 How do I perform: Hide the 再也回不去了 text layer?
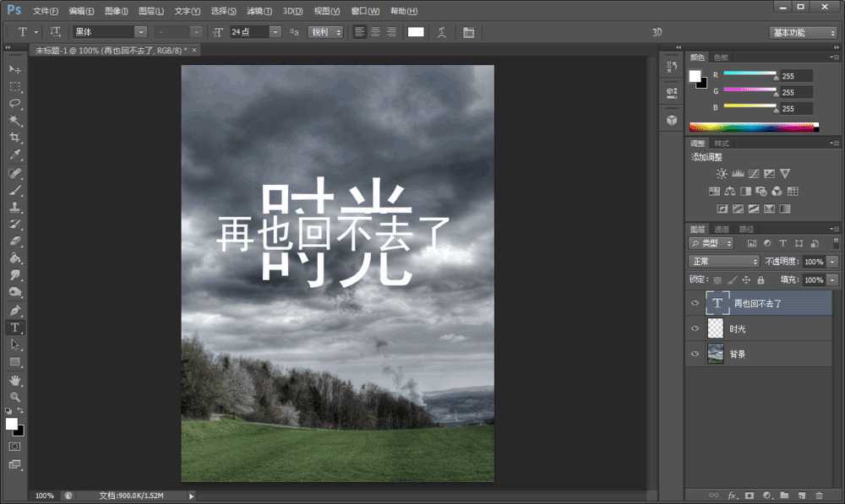coord(695,302)
